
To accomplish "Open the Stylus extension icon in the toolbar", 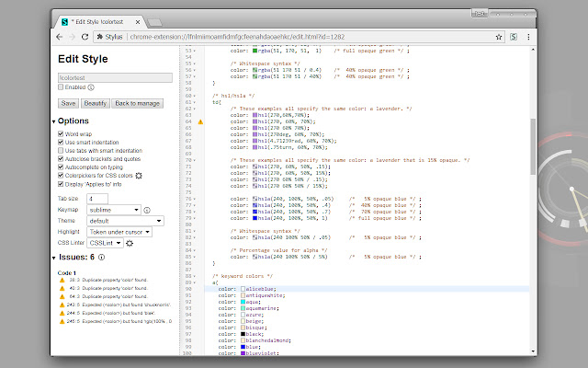I will tap(514, 37).
